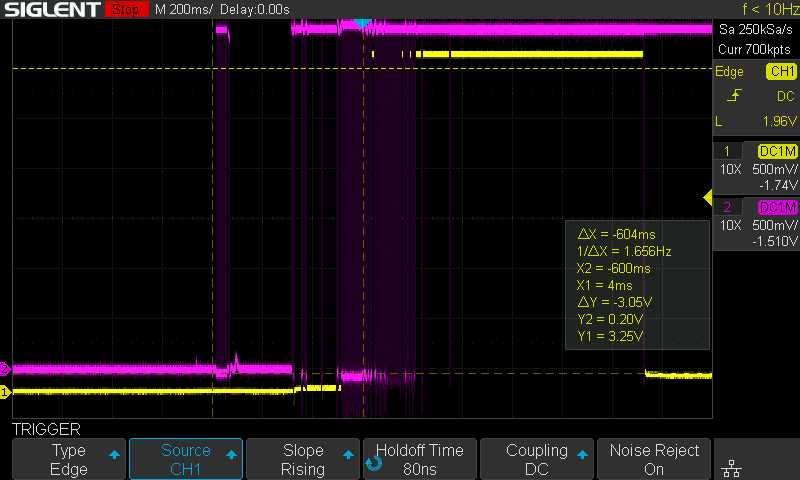The image size is (800, 480).
Task: Click the LAN network status icon
Action: pyautogui.click(x=731, y=467)
